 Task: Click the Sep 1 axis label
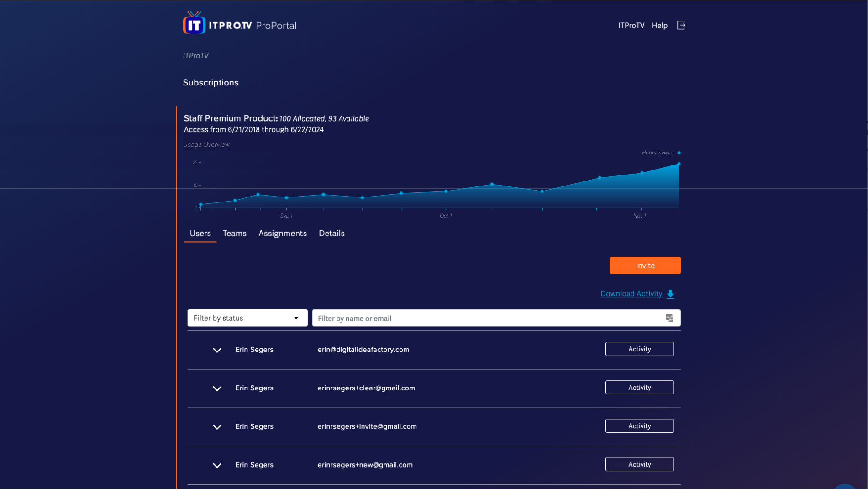tap(286, 216)
